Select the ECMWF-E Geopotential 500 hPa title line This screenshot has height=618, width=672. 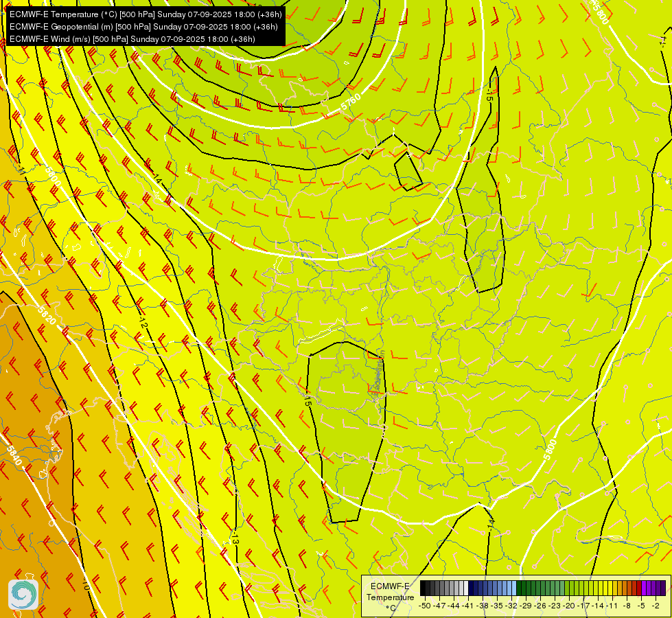[143, 27]
